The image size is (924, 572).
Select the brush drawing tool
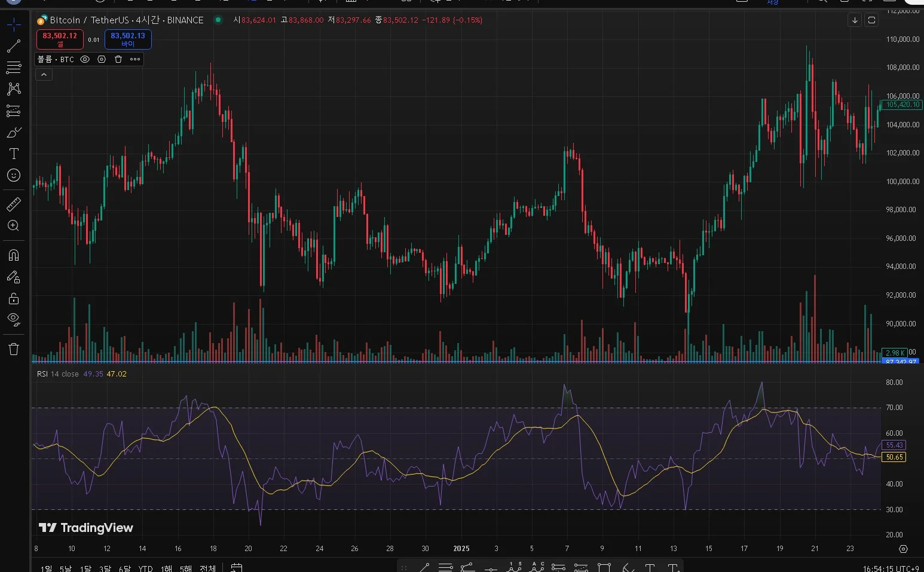(14, 132)
